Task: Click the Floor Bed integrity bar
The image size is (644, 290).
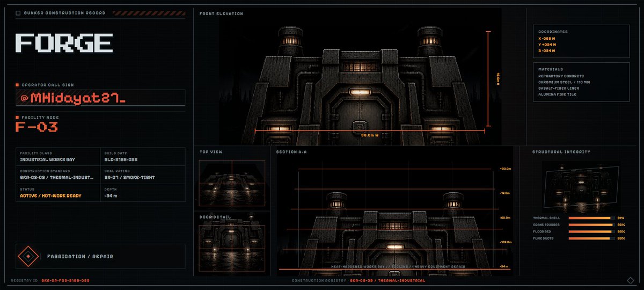Action: point(591,231)
